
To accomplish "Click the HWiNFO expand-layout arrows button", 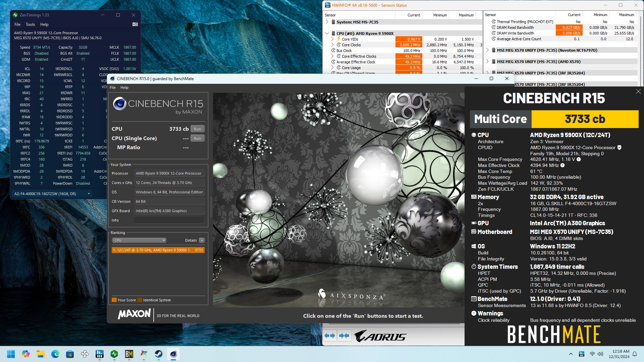I will (330, 336).
